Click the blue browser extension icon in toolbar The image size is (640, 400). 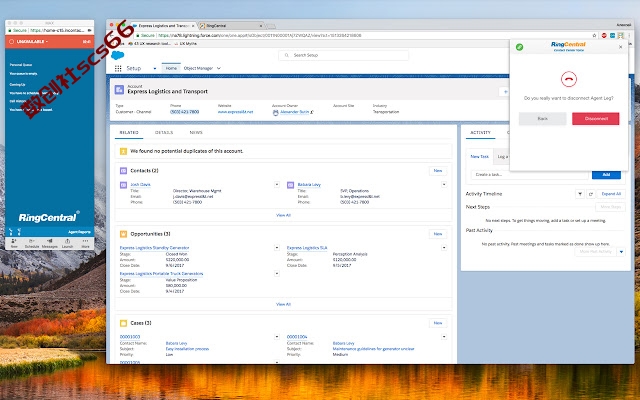pos(612,36)
